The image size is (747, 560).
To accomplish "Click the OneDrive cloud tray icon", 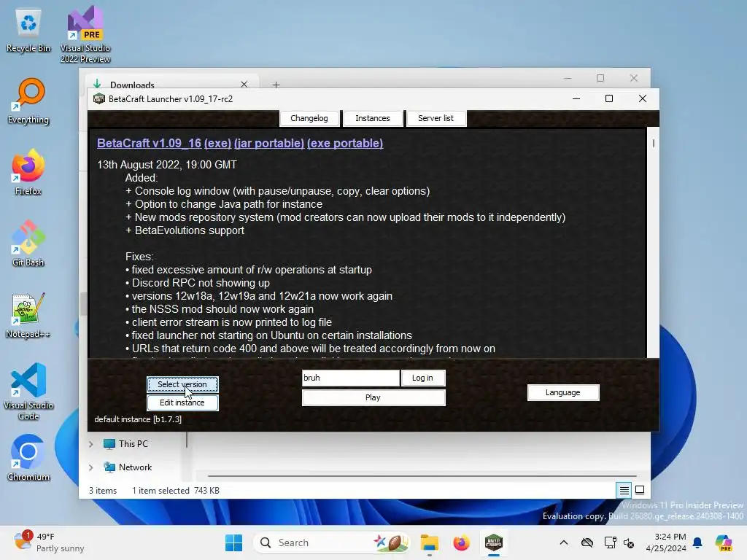I will pos(587,542).
